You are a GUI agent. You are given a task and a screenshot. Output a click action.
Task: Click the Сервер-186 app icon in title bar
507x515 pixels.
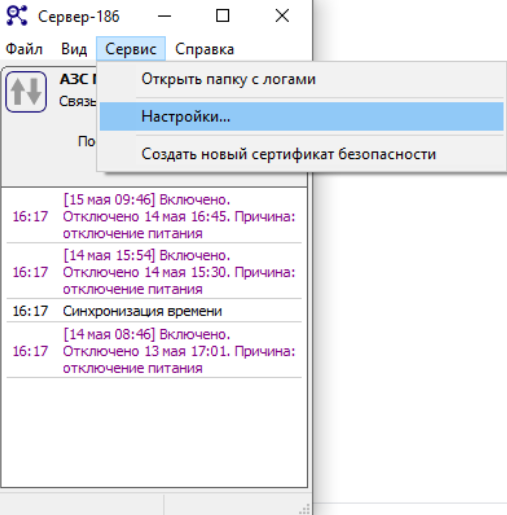pyautogui.click(x=17, y=16)
